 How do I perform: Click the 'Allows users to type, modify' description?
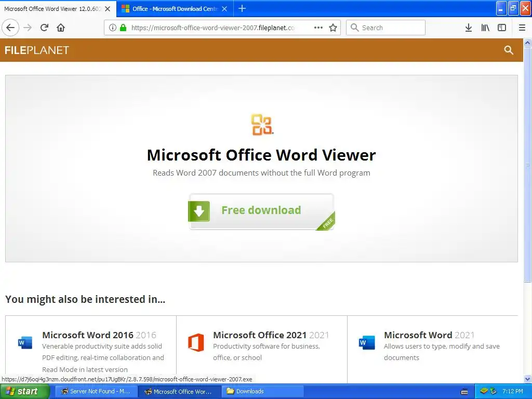[442, 352]
